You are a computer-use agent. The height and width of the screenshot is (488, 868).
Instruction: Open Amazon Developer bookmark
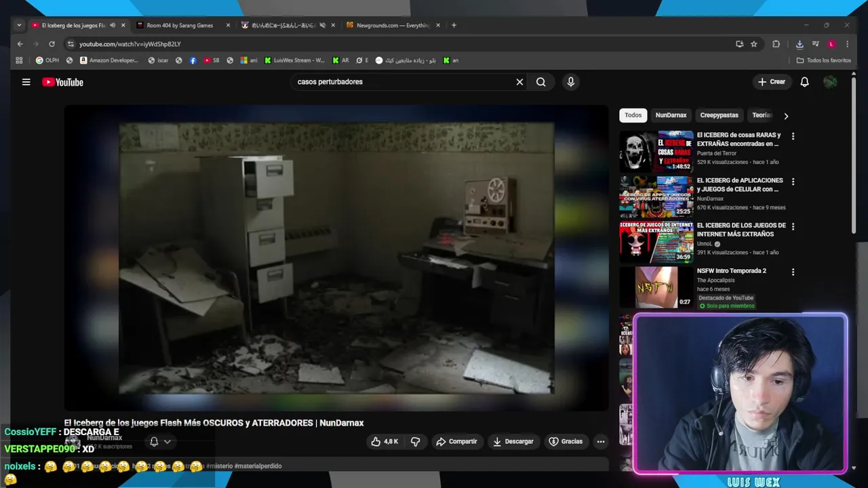click(x=108, y=60)
